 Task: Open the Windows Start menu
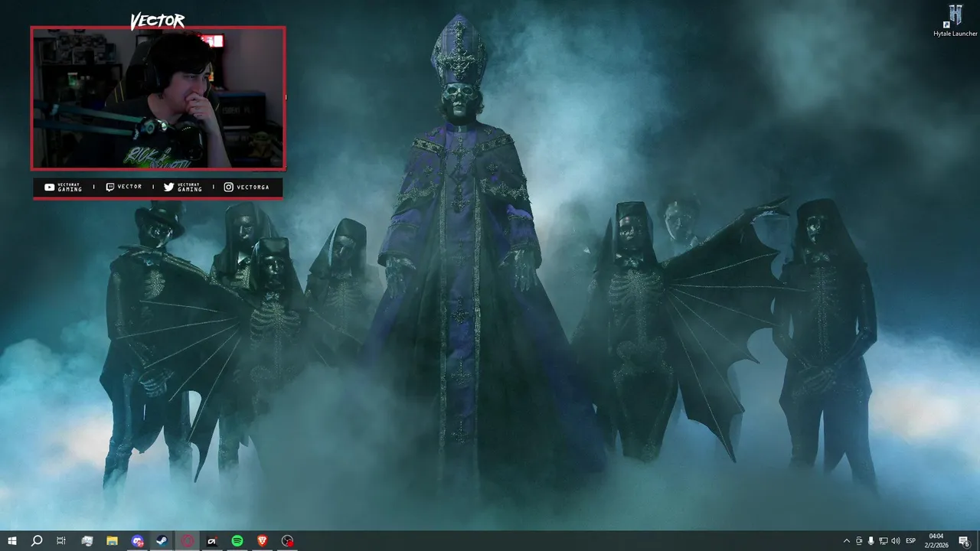(x=11, y=541)
